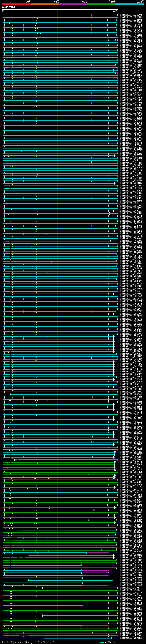The height and width of the screenshot is (644, 146).
Task: Click the cyan end arrowhead on the Q1WLW3 row
Action: [x=117, y=15]
